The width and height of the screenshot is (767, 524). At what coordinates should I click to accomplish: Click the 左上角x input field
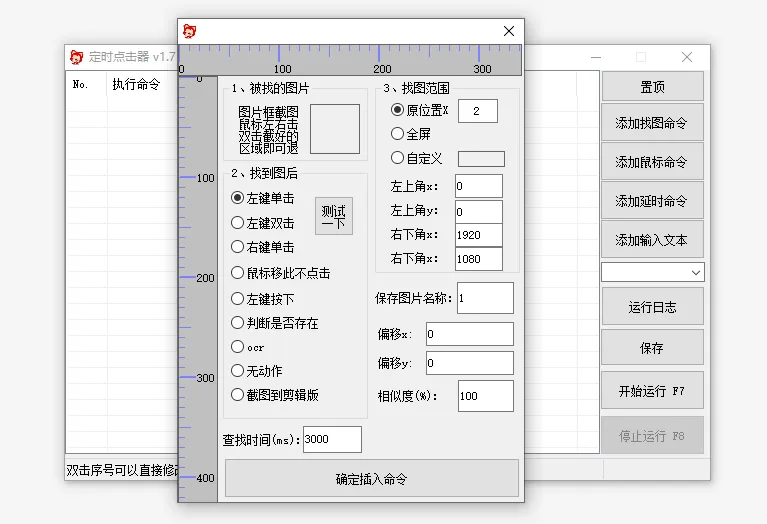(x=479, y=186)
